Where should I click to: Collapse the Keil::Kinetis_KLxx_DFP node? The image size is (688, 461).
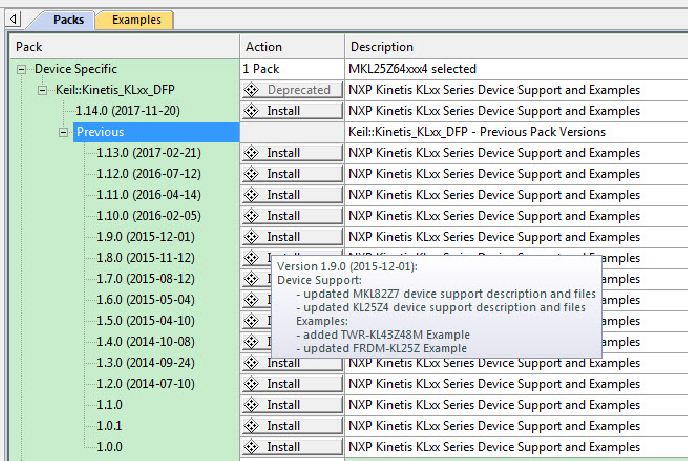click(43, 90)
